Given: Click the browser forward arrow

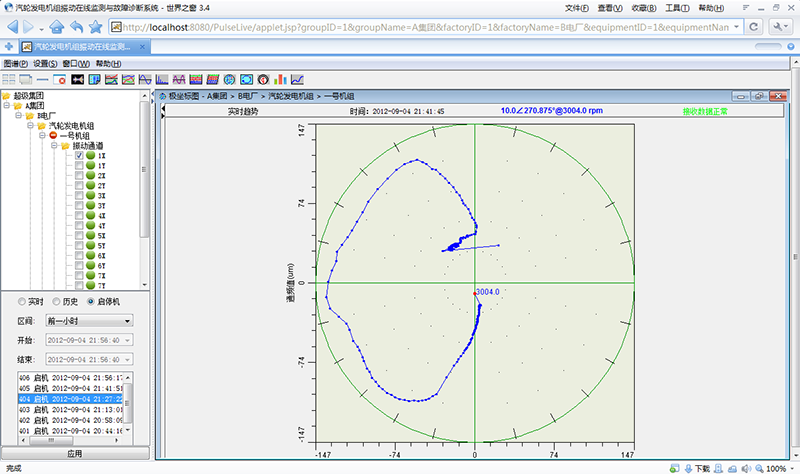Looking at the screenshot, I should coord(29,27).
